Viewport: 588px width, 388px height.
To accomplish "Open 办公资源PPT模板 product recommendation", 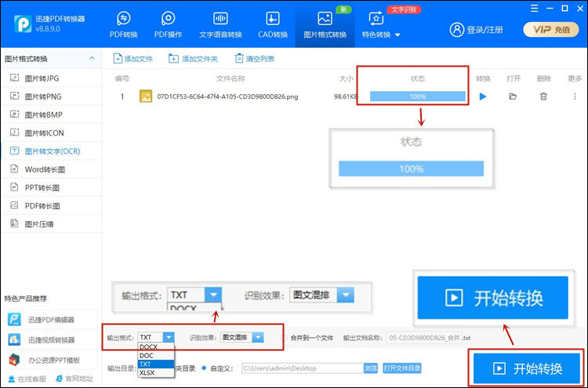I will (x=51, y=360).
